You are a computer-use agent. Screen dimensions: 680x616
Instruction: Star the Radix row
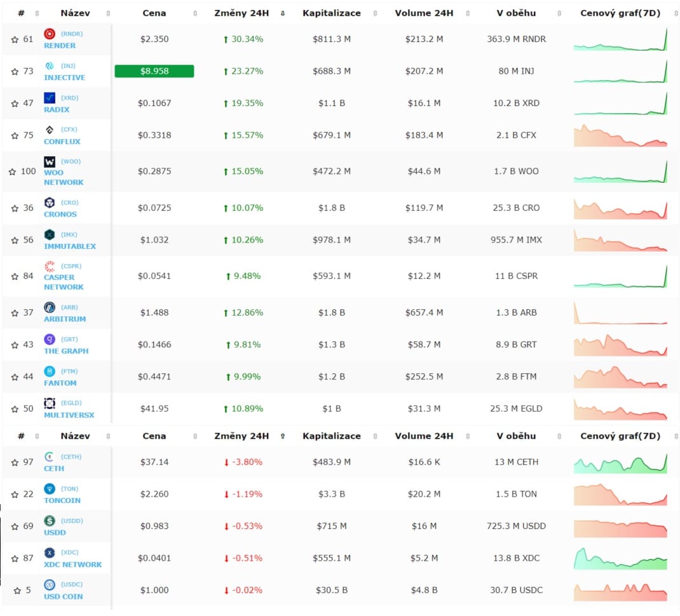point(15,104)
